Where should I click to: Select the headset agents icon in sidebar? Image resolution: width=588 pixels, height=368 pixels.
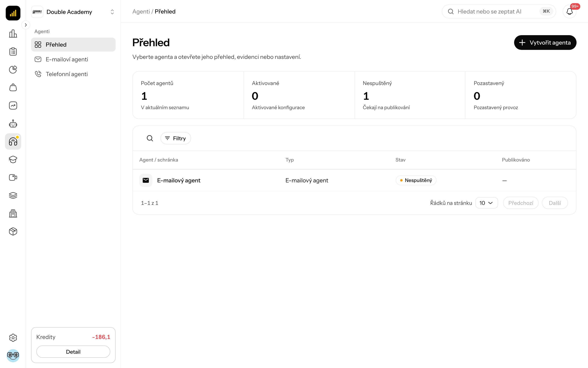[13, 141]
